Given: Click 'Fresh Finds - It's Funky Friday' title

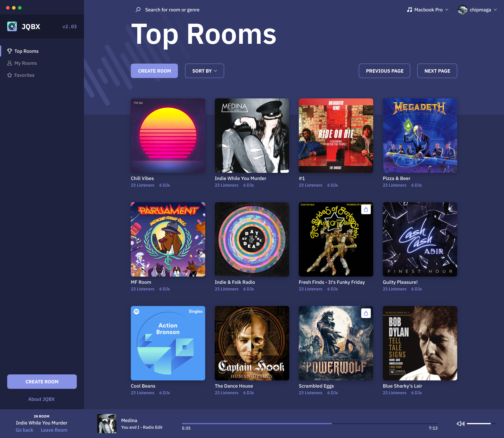Looking at the screenshot, I should pyautogui.click(x=332, y=282).
